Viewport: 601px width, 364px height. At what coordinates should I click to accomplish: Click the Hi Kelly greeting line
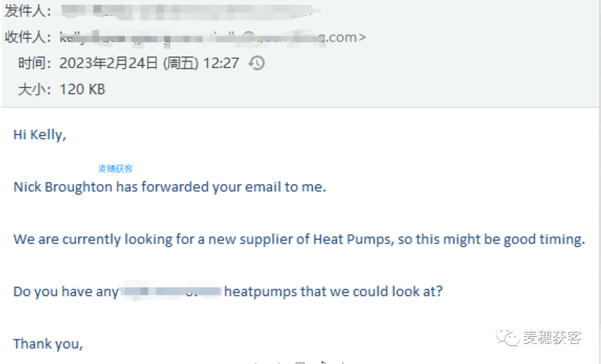tap(40, 135)
